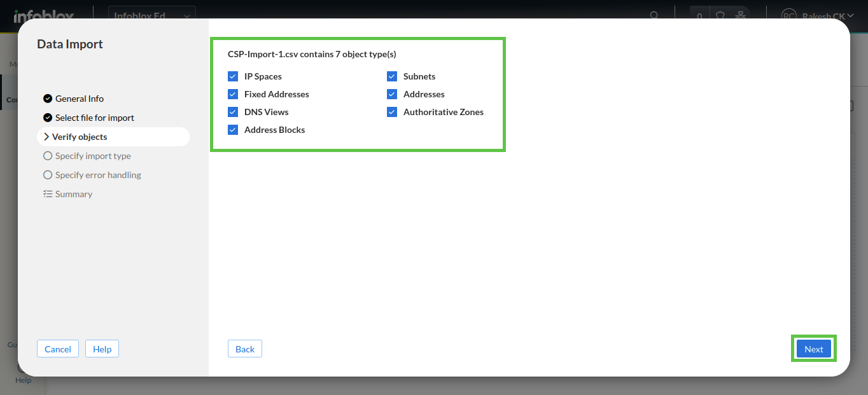Uncheck the Subnets checkbox
The width and height of the screenshot is (868, 395).
(392, 76)
